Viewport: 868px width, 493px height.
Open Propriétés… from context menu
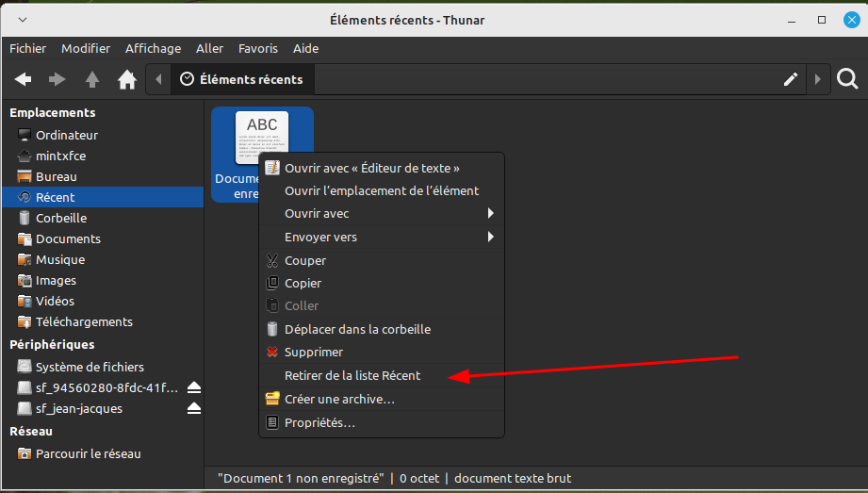[382, 422]
